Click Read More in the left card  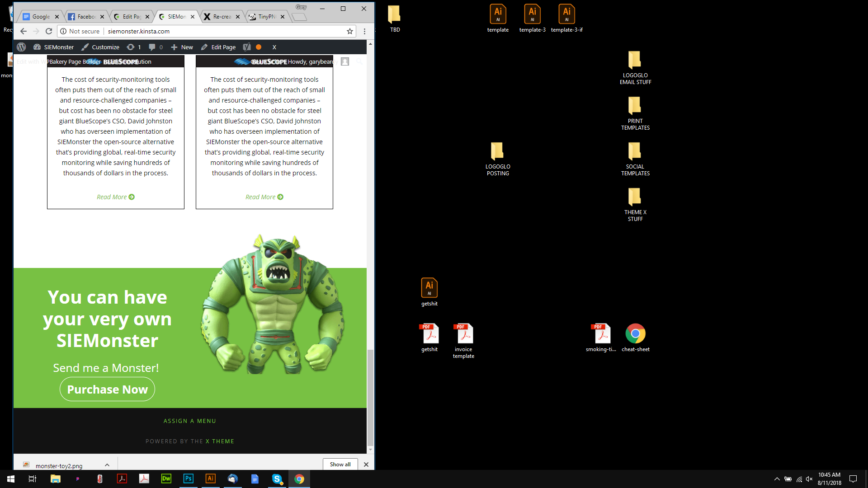(x=115, y=197)
